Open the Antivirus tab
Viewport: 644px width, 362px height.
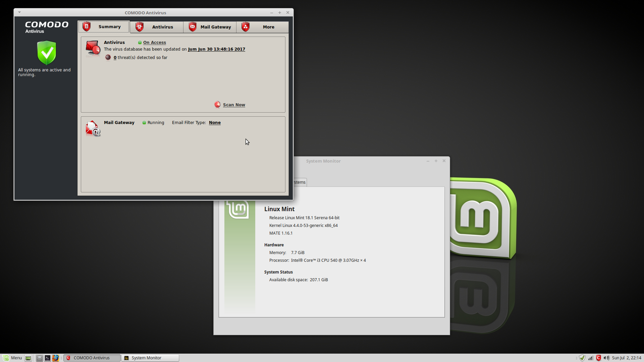156,27
